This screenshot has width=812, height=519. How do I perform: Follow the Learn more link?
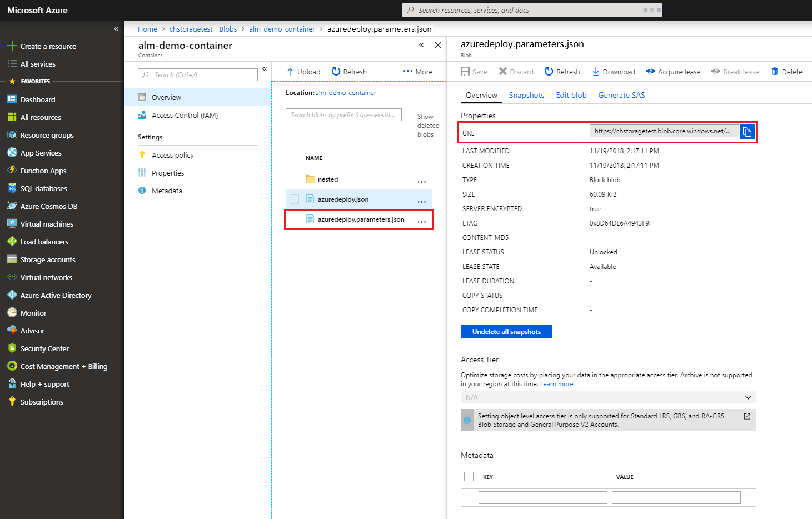click(556, 384)
